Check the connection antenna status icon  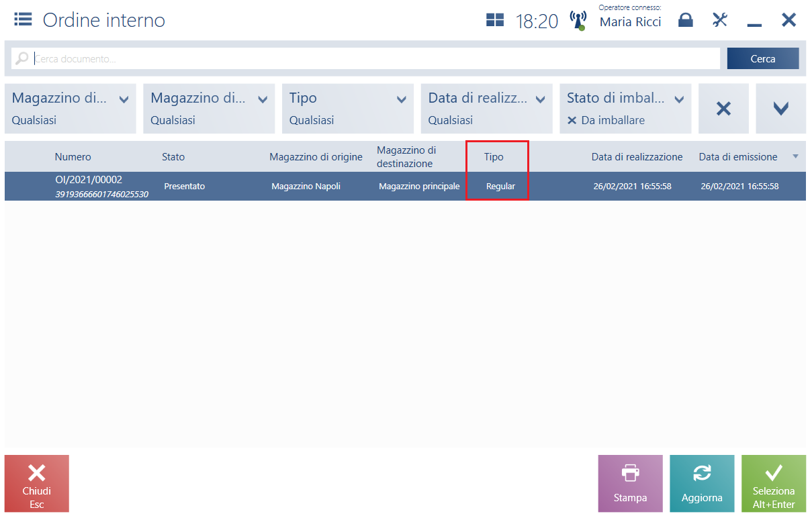[x=578, y=20]
